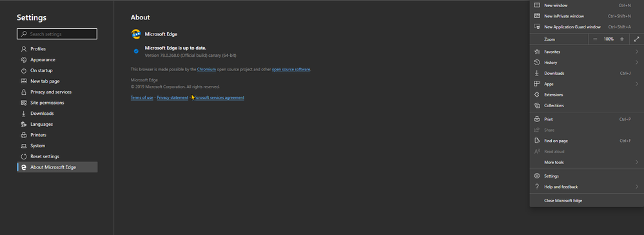Click the search magnifier icon in settings box
The width and height of the screenshot is (644, 235).
[24, 34]
